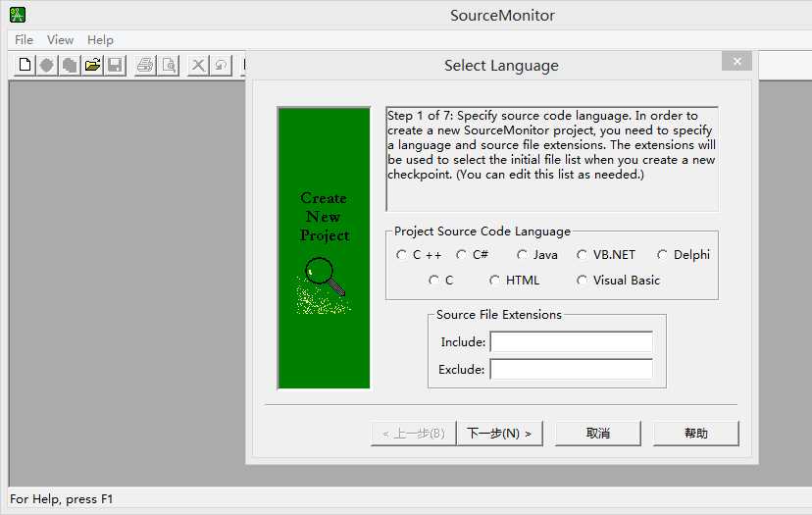Viewport: 812px width, 515px height.
Task: Click the Exclude extensions input field
Action: (571, 370)
